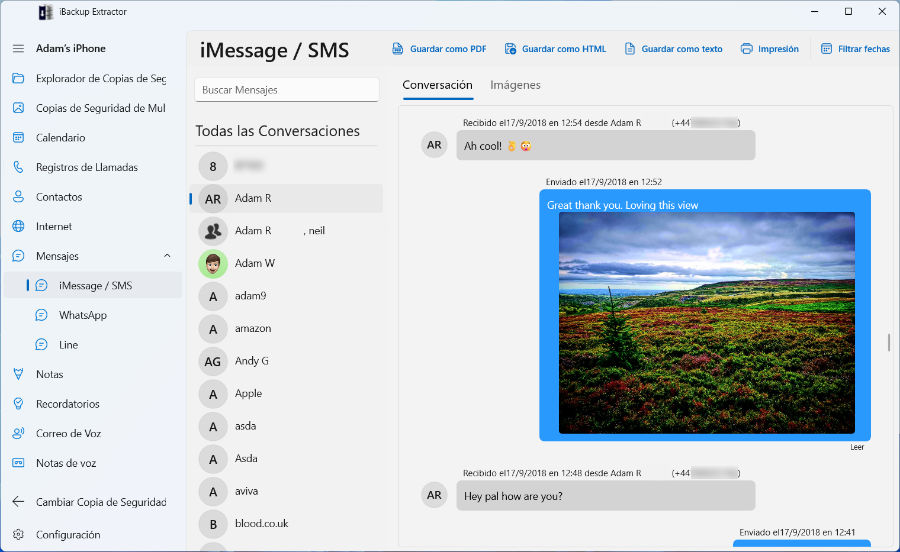The image size is (900, 552).
Task: Collapse the Mensajes section chevron
Action: (167, 256)
